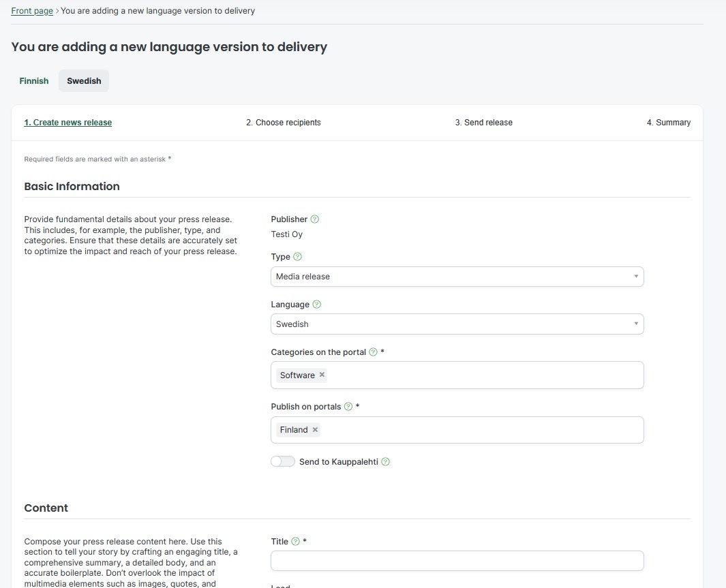Remove the Software category tag
This screenshot has width=726, height=588.
click(x=322, y=375)
